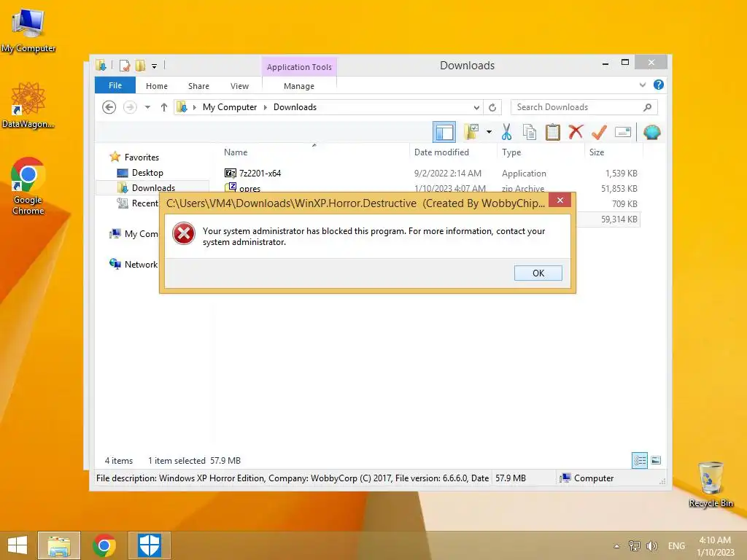Click the Classic Shell settings shell icon
This screenshot has height=560, width=747.
[651, 132]
